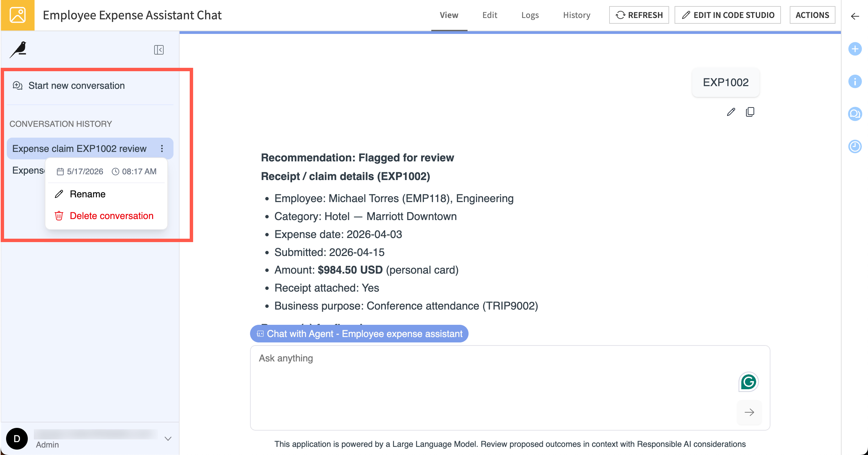Click the blue plus icon in right rail

(855, 49)
